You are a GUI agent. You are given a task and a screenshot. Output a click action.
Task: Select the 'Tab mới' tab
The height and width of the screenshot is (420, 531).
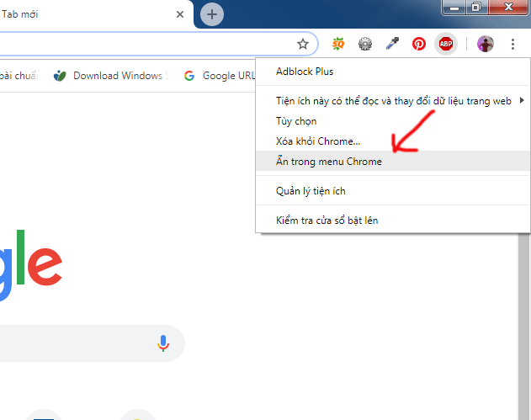[x=95, y=14]
